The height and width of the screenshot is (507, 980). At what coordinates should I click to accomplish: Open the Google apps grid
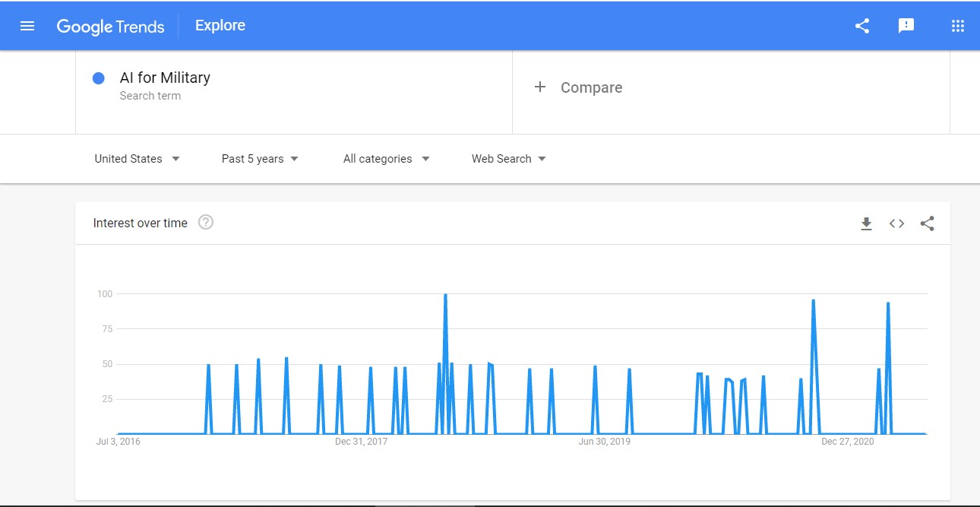[957, 26]
